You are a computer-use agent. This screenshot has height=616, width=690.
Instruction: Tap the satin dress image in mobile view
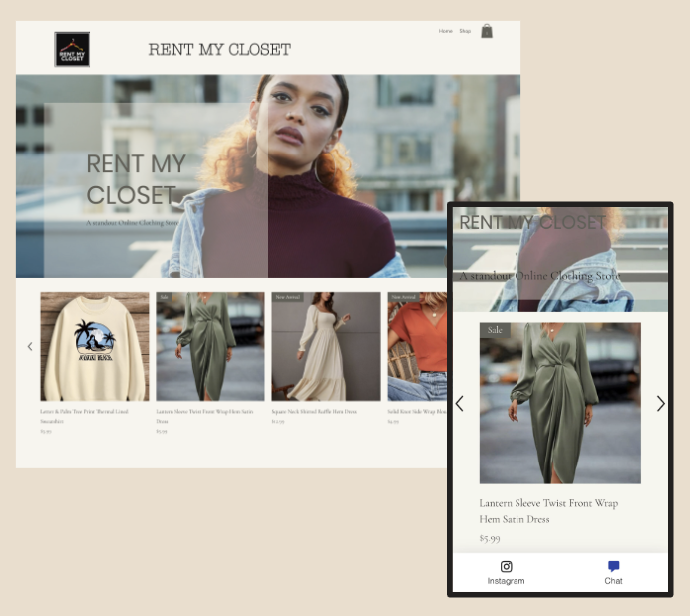[559, 403]
